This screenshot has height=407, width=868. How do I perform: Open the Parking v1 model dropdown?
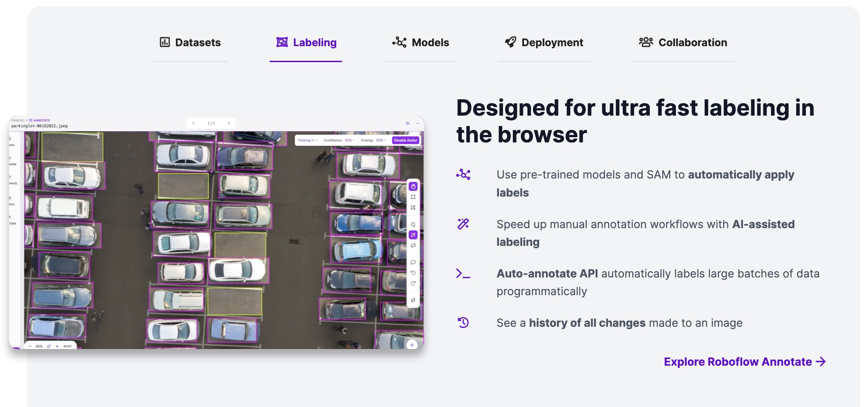point(308,140)
